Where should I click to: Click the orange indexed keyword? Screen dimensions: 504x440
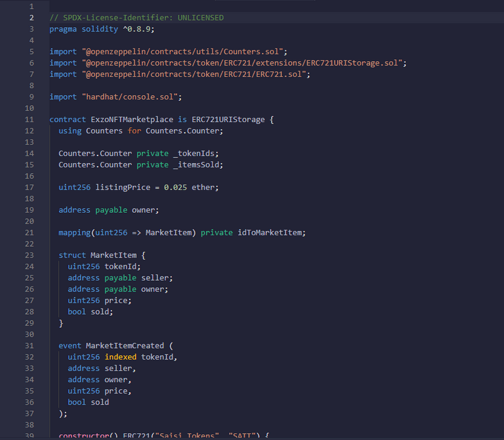[120, 357]
